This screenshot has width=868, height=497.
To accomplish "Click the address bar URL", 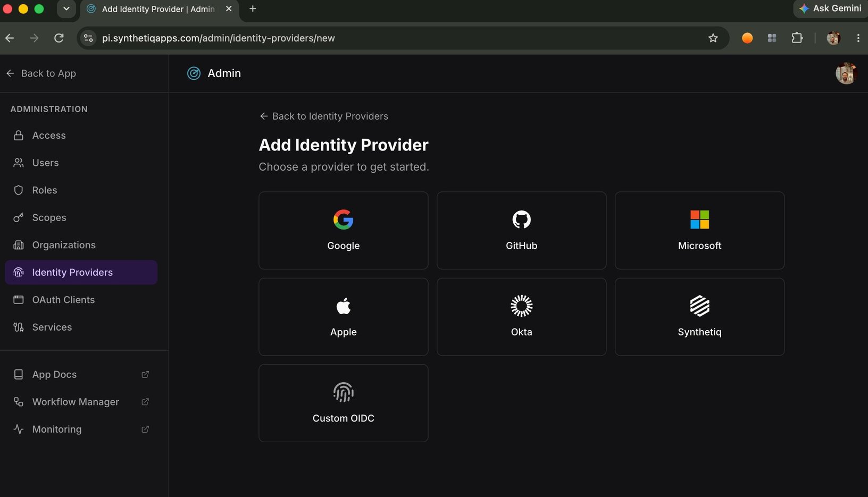I will tap(219, 38).
